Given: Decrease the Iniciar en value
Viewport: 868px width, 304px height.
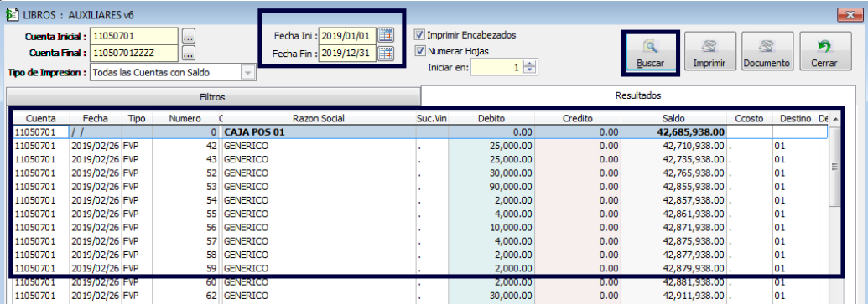Looking at the screenshot, I should 530,71.
